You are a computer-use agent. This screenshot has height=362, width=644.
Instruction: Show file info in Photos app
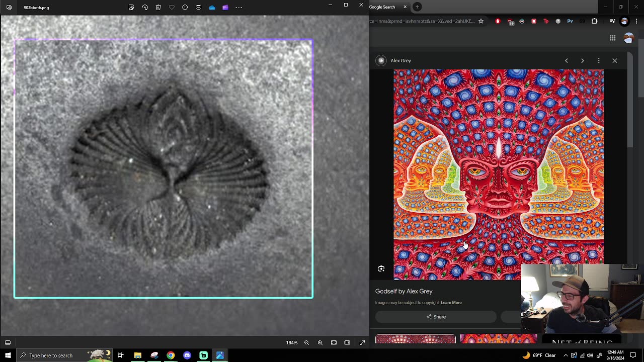(185, 8)
